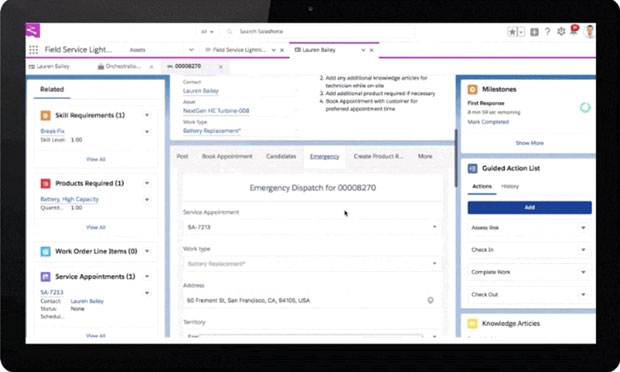
Task: Close the Field Service Lightning tab
Action: (282, 50)
